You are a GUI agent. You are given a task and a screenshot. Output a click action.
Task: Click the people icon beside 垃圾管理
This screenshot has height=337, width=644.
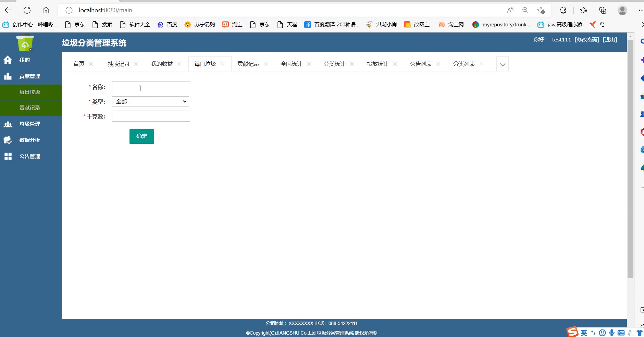click(x=8, y=124)
